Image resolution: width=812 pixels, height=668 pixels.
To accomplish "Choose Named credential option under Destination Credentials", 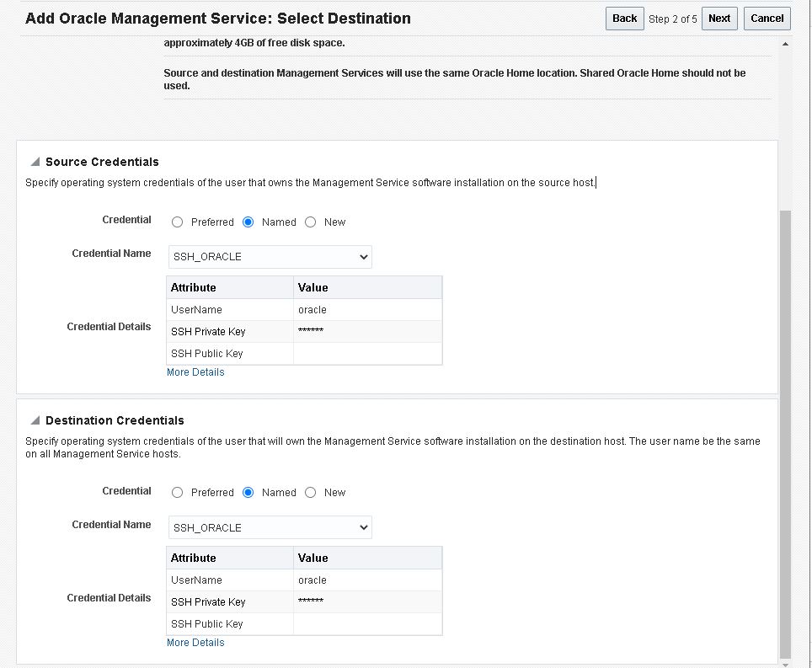I will (248, 492).
